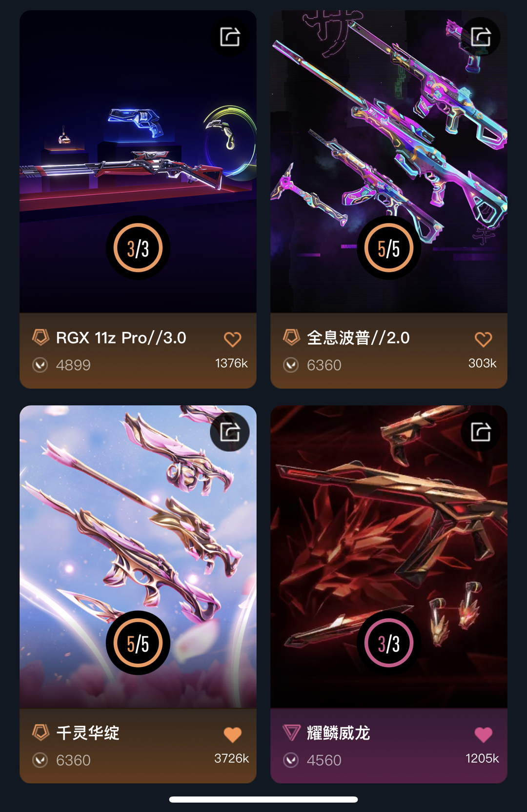Tap the bottom home indicator bar
The width and height of the screenshot is (527, 812).
pos(263,799)
